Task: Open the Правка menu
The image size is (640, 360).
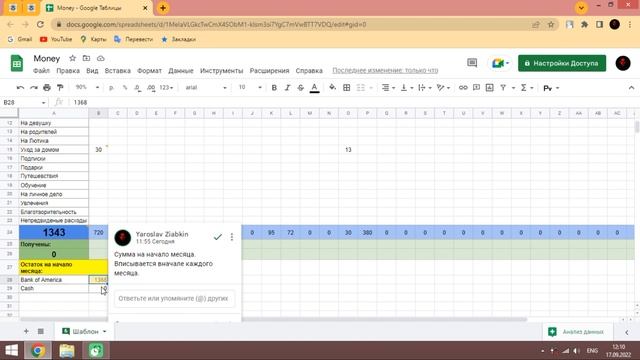Action: click(68, 71)
